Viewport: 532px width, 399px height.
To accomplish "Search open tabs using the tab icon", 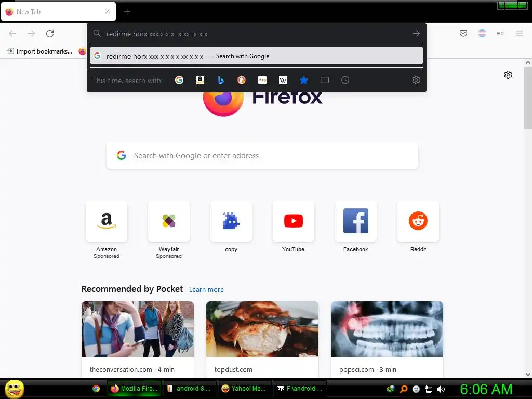I will click(325, 80).
